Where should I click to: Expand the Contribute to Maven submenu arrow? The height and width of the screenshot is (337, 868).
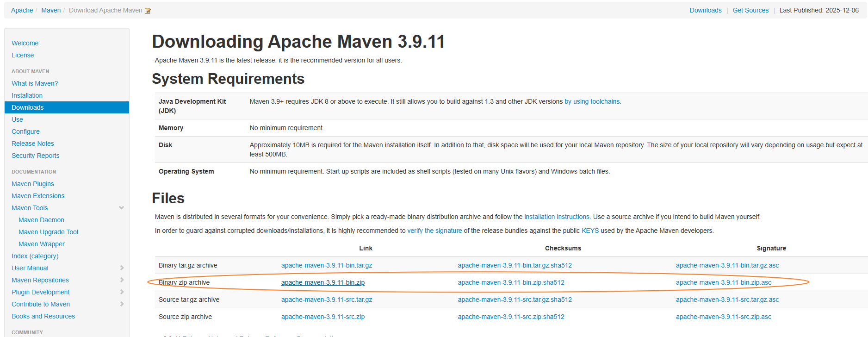[122, 304]
